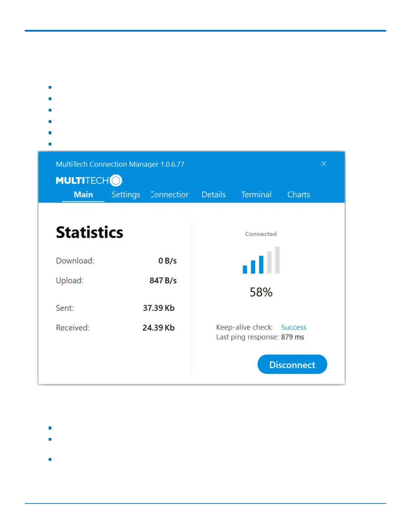Click the Success keep-alive status link
411x532 pixels.
294,327
